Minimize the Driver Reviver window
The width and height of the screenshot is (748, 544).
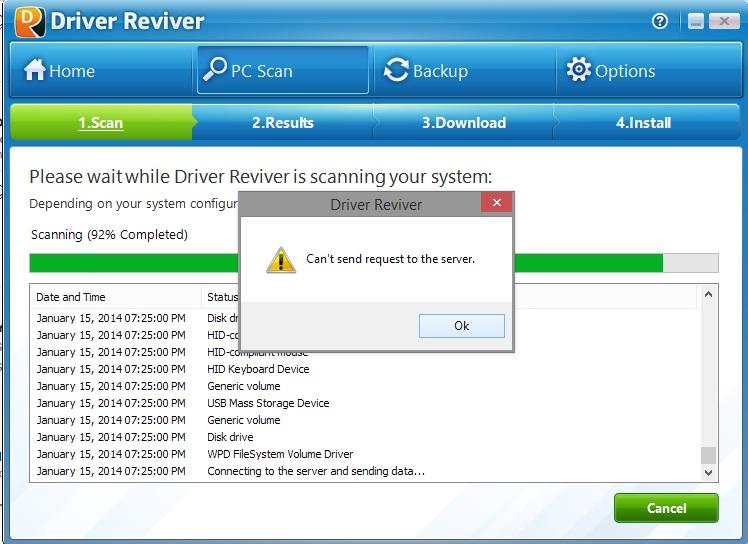tap(696, 21)
